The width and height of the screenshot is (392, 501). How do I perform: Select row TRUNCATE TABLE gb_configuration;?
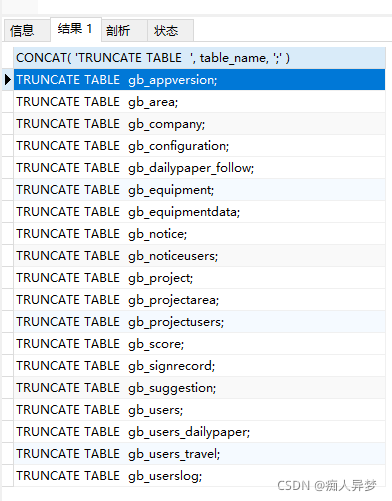coord(199,146)
